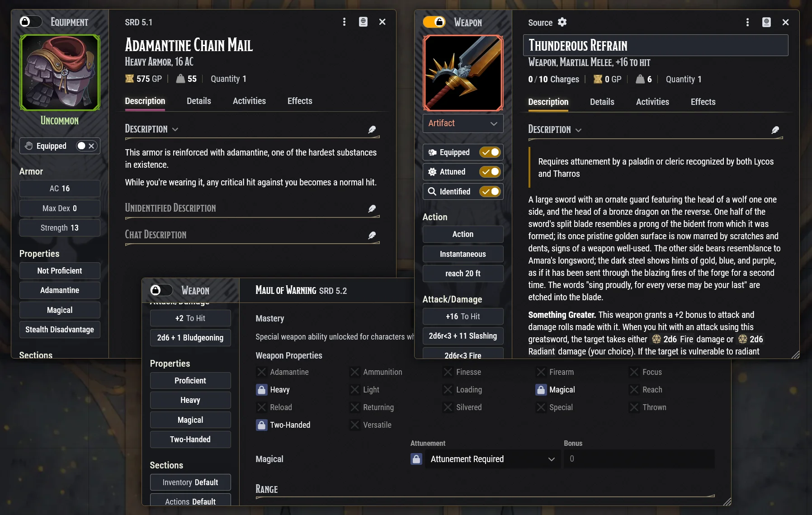
Task: Edit Chat Description with feather icon
Action: click(372, 235)
